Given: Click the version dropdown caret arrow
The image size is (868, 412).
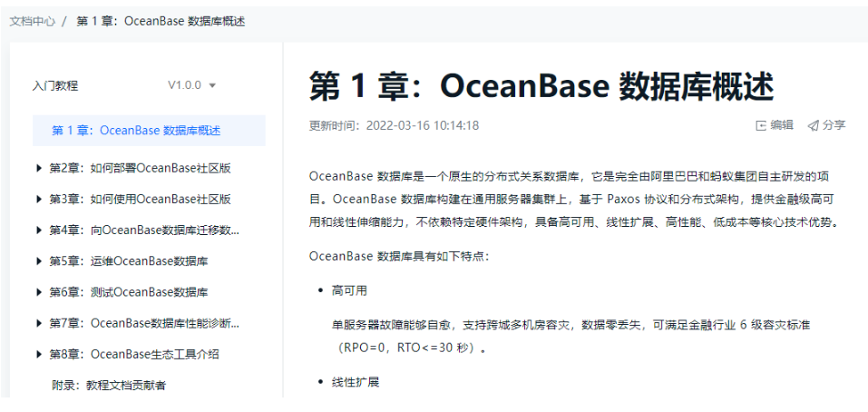Looking at the screenshot, I should click(x=212, y=86).
